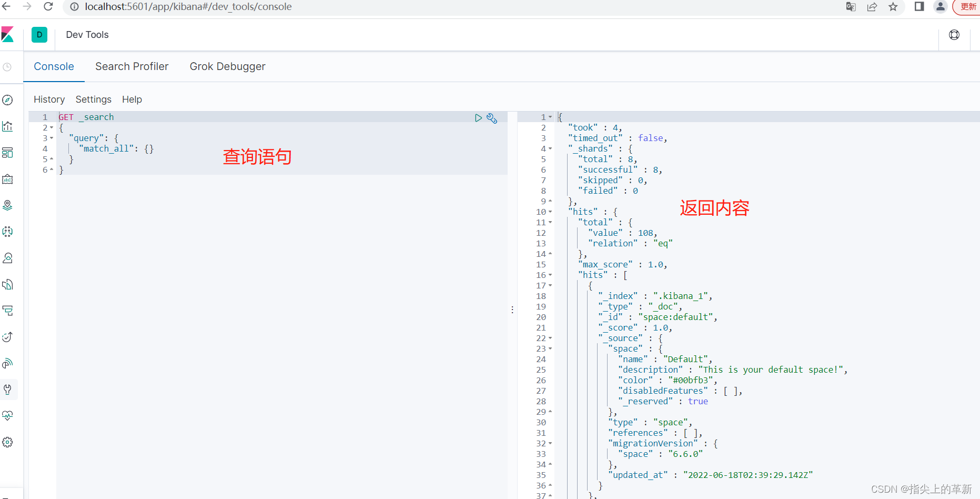The height and width of the screenshot is (499, 980).
Task: Click the "match_all" query line
Action: pyautogui.click(x=116, y=148)
